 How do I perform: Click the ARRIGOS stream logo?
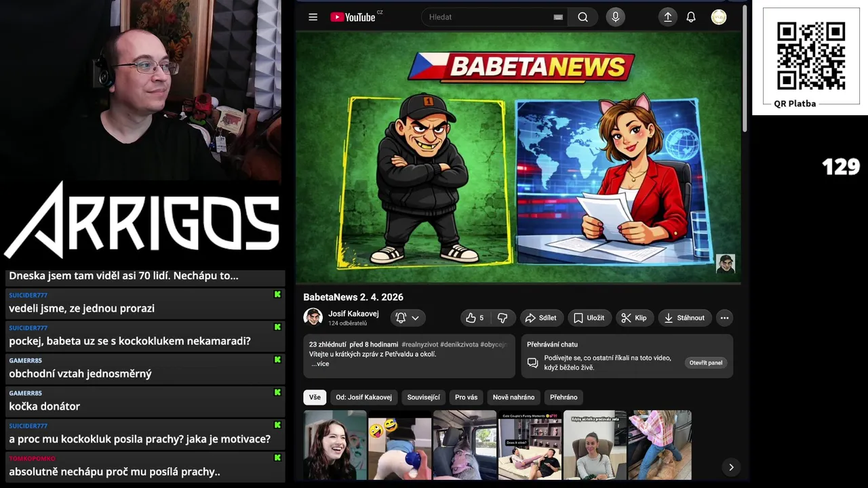141,219
